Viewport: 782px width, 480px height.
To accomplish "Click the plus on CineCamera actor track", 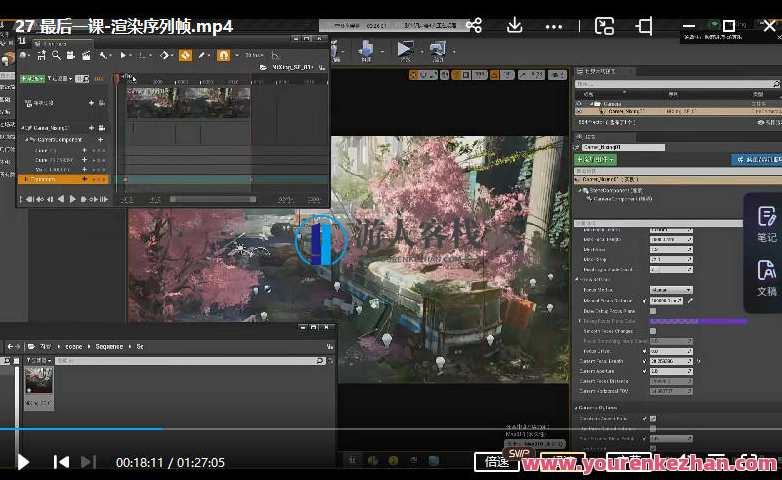I will (91, 128).
